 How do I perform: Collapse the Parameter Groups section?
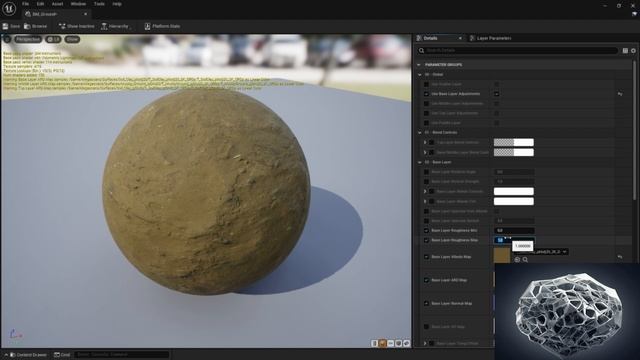click(419, 65)
